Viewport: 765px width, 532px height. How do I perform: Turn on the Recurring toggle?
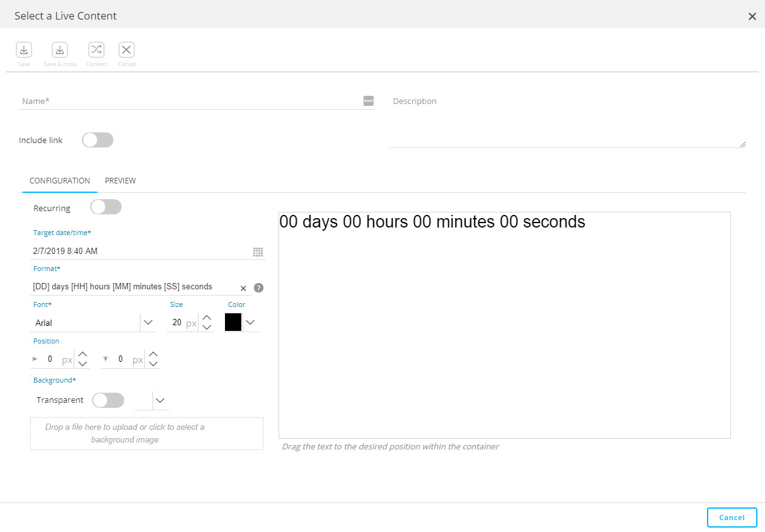pos(106,207)
